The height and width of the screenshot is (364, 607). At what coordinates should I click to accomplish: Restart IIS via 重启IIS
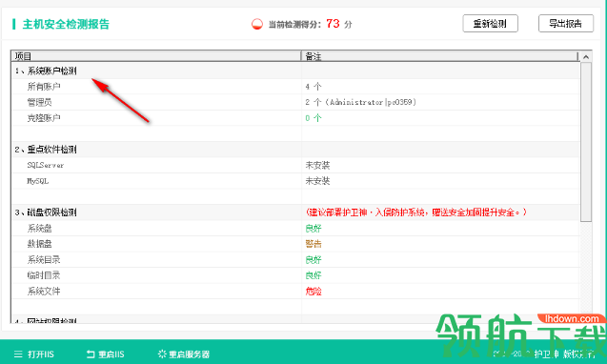[111, 354]
